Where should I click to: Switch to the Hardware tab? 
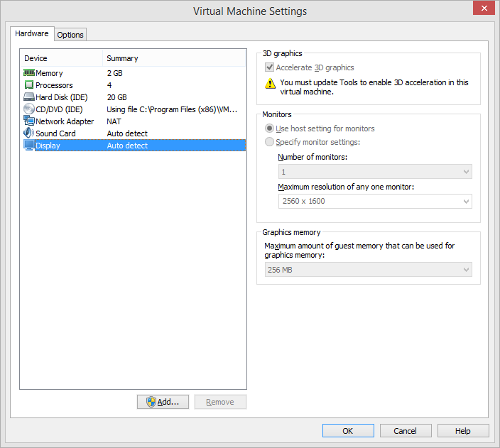[x=32, y=33]
